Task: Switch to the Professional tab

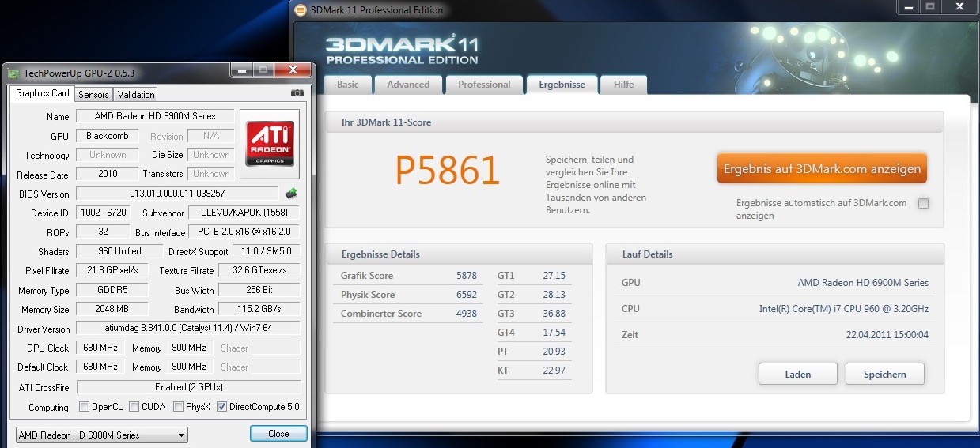Action: tap(484, 85)
